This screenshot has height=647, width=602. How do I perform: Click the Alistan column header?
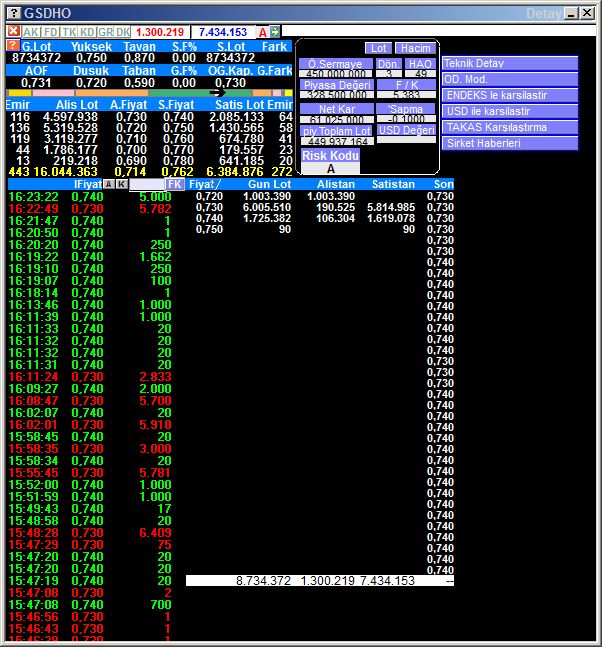336,184
